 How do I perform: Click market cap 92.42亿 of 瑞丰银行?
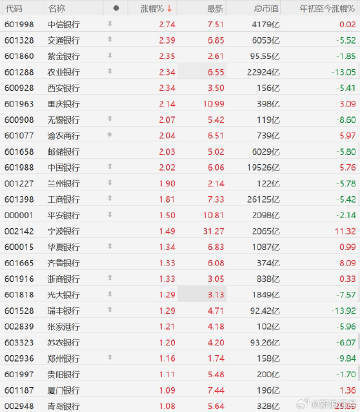tap(265, 311)
